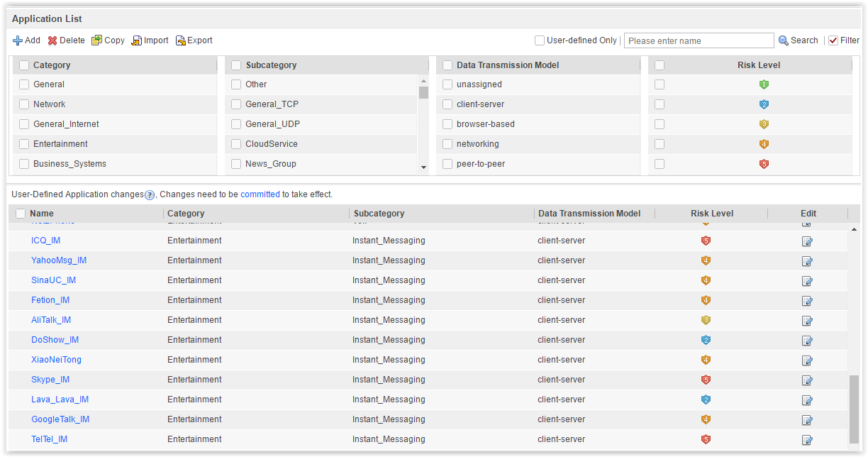Sort by the Risk Level column header
The width and height of the screenshot is (868, 457).
point(712,214)
